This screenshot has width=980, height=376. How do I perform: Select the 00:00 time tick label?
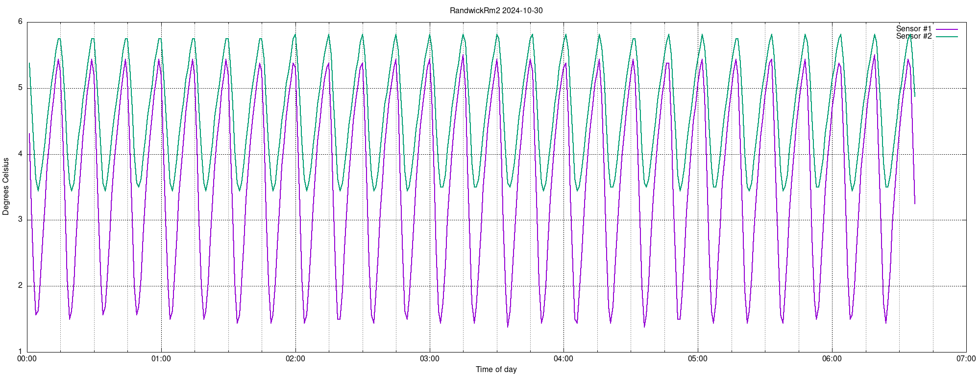click(27, 359)
